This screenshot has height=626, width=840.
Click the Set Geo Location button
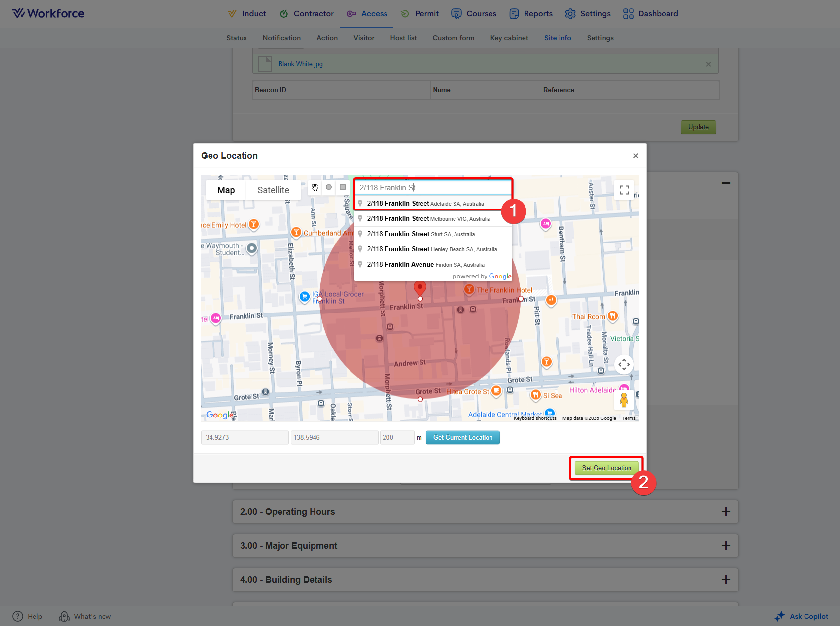[606, 468]
